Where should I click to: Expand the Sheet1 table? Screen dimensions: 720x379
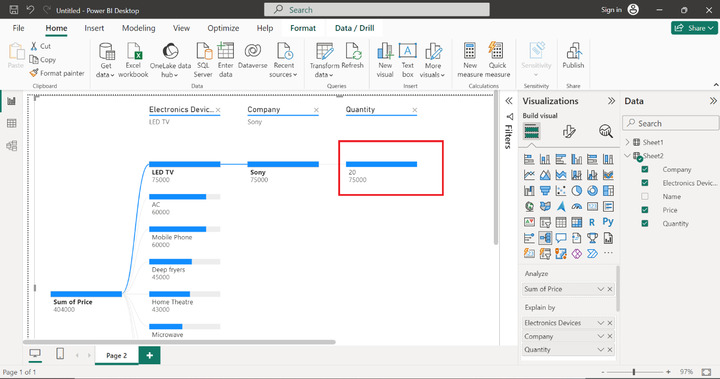point(628,142)
